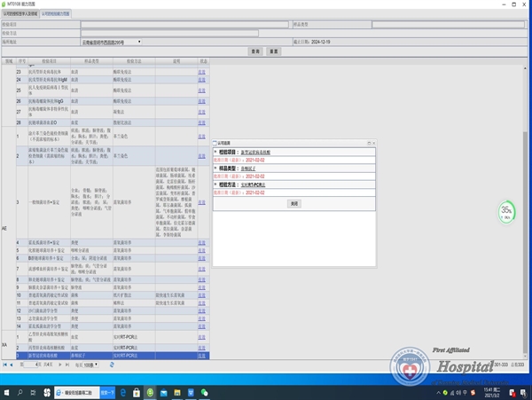Open the 查看 link in row 28
Screen dimensions: 532x400
[x=202, y=122]
